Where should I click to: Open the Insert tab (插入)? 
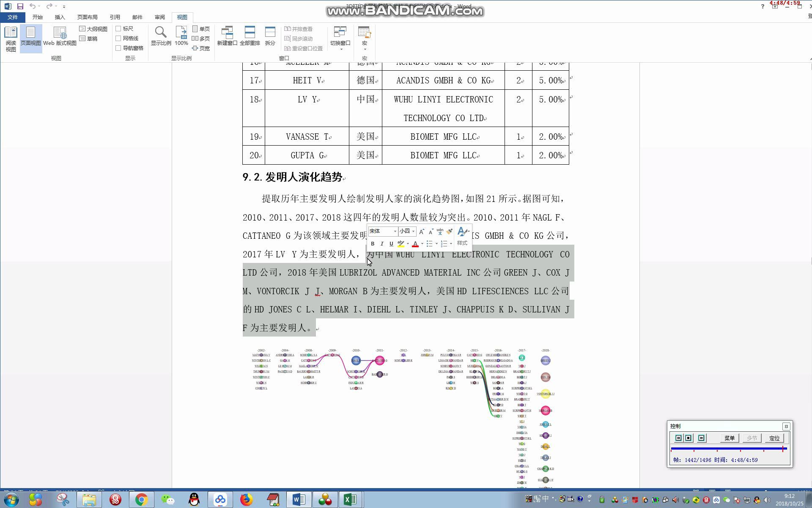click(x=60, y=17)
